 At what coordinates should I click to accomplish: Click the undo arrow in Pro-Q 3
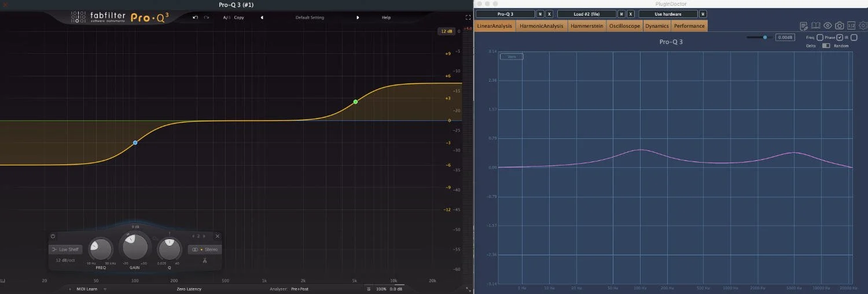click(x=195, y=17)
